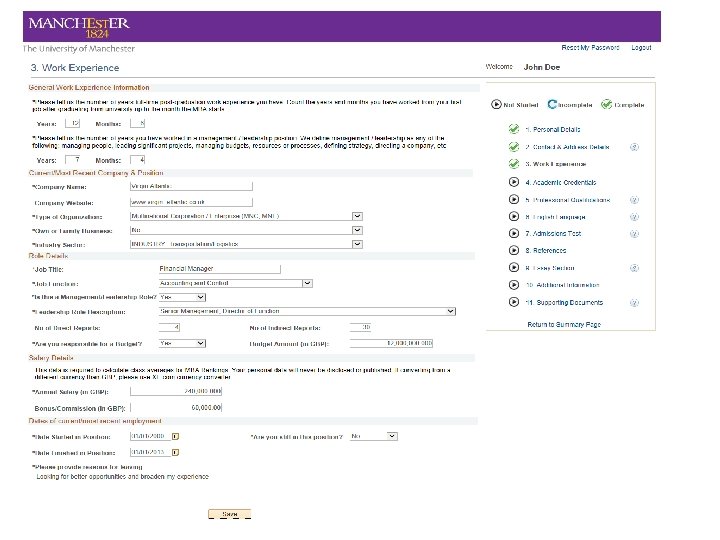
Task: Click management experience Months field
Action: coord(138,160)
